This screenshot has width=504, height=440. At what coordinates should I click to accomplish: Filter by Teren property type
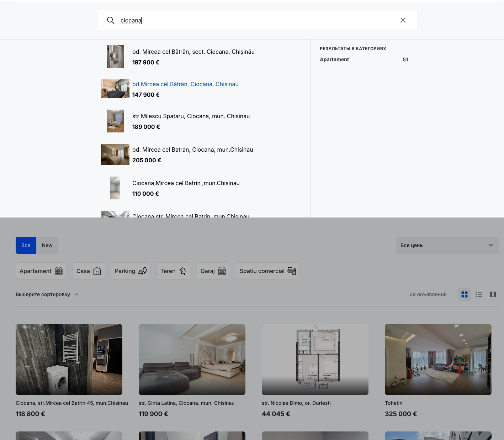pyautogui.click(x=174, y=271)
